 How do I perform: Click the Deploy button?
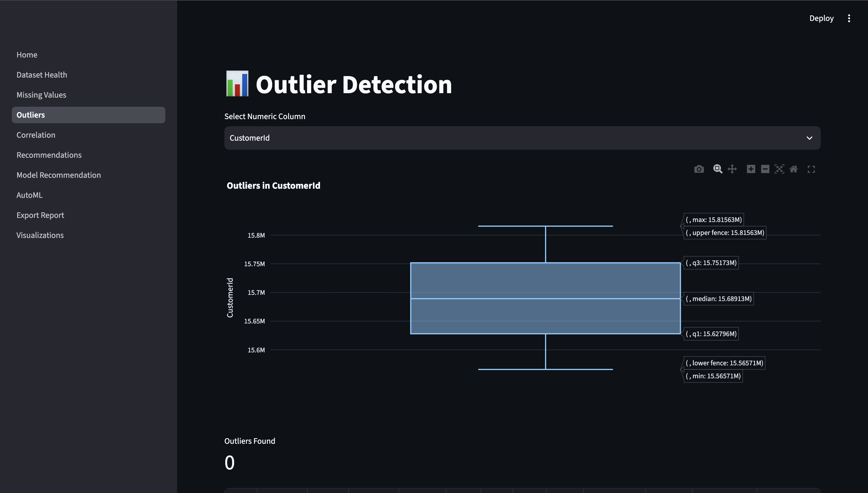click(x=821, y=18)
